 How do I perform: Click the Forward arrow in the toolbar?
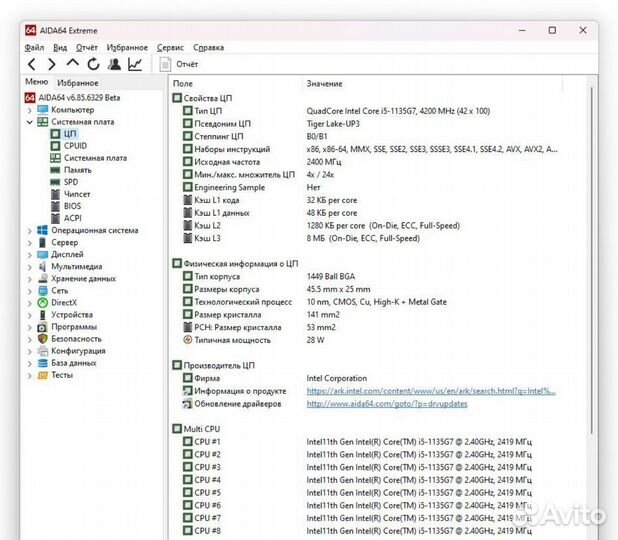(x=52, y=64)
